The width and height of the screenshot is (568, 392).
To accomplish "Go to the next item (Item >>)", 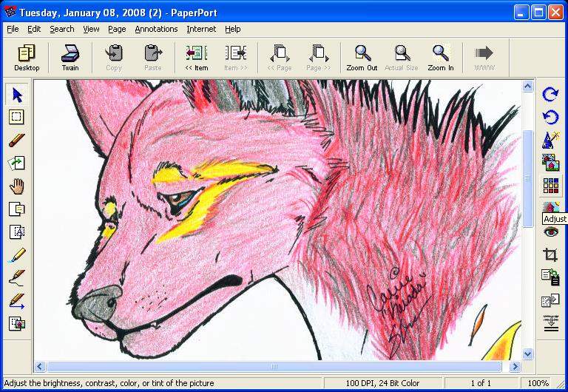I will (235, 58).
